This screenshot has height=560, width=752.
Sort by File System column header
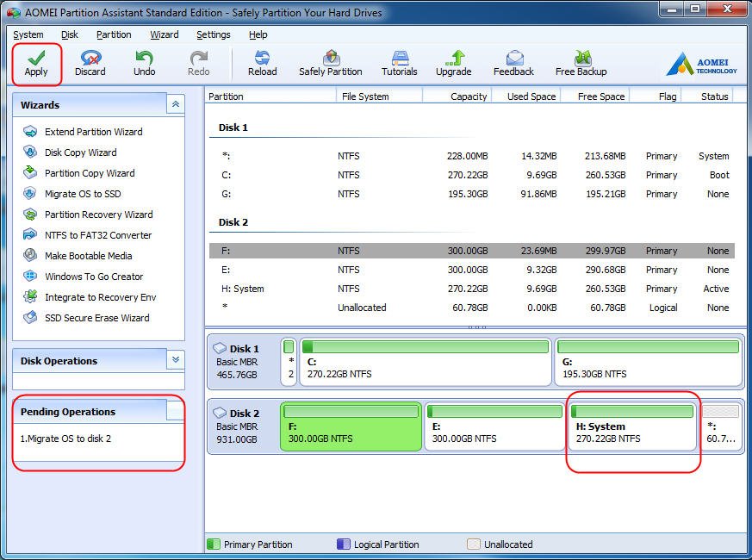(379, 96)
